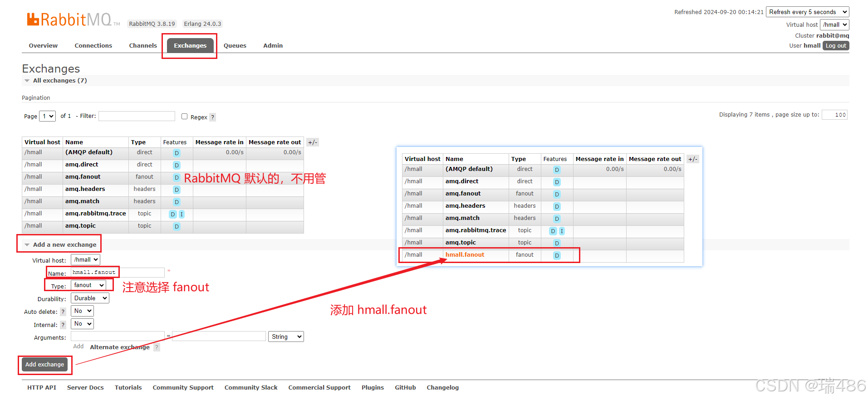The image size is (868, 400).
Task: Click the Alternate exchange argument link
Action: [120, 347]
